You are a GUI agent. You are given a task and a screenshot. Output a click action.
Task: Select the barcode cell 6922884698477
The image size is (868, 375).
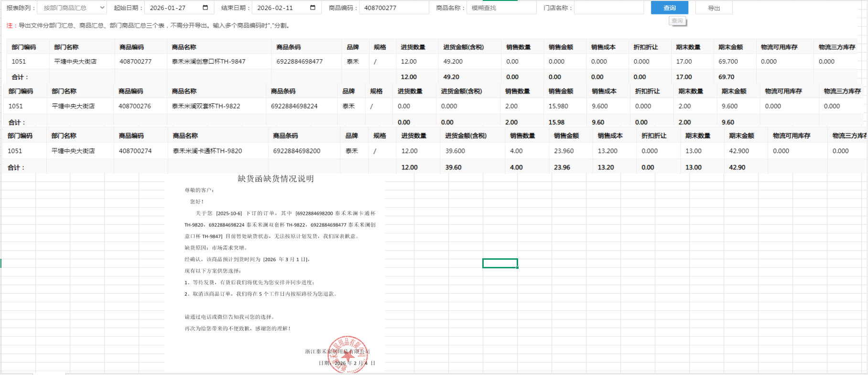pos(299,62)
